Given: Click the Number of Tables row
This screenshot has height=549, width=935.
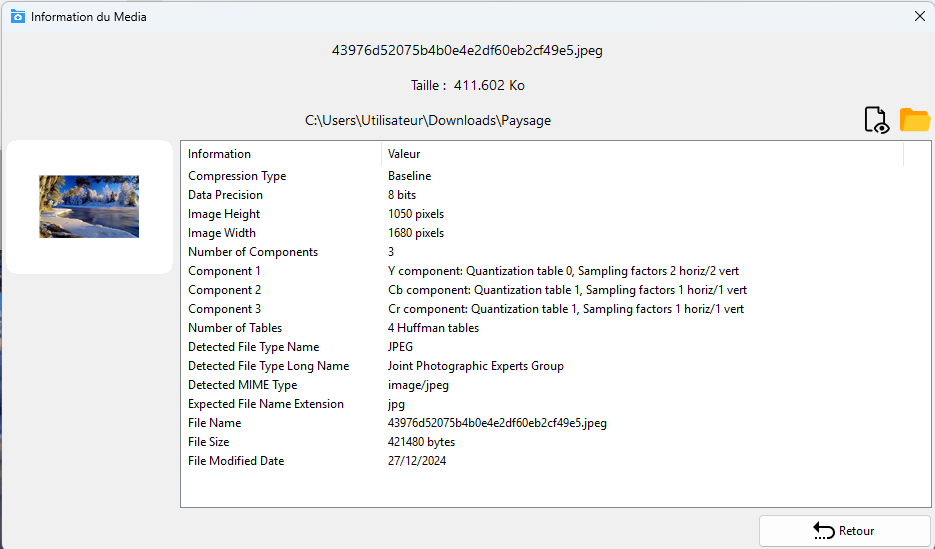Looking at the screenshot, I should coord(235,328).
